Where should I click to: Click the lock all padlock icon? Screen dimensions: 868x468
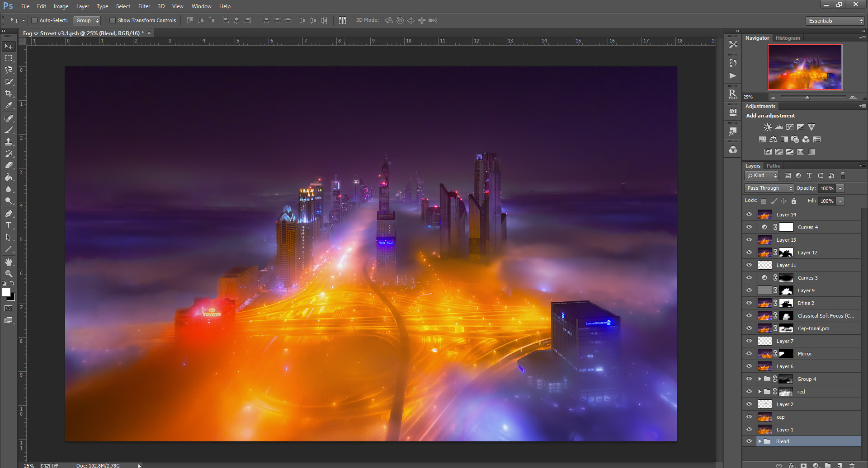(794, 201)
